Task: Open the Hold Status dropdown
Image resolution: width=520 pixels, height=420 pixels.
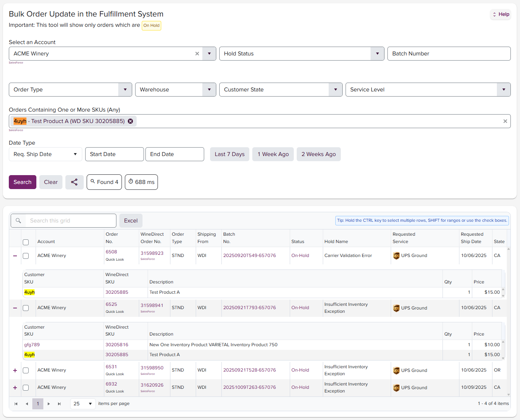Action: 377,54
